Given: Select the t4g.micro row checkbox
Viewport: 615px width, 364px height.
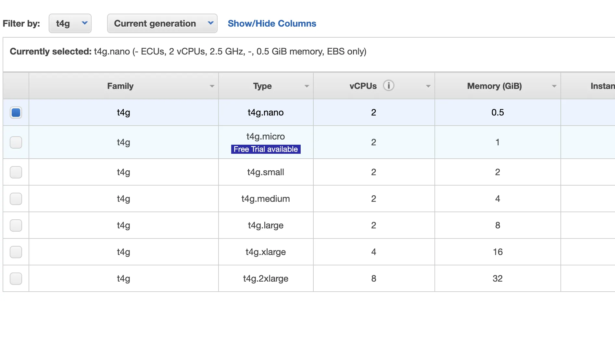Looking at the screenshot, I should click(16, 142).
